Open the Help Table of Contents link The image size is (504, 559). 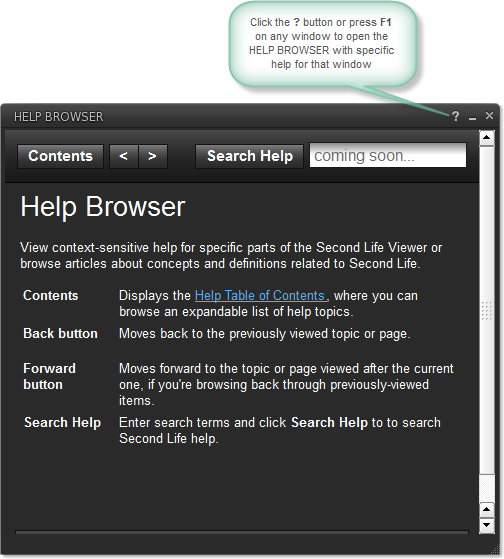[x=260, y=296]
